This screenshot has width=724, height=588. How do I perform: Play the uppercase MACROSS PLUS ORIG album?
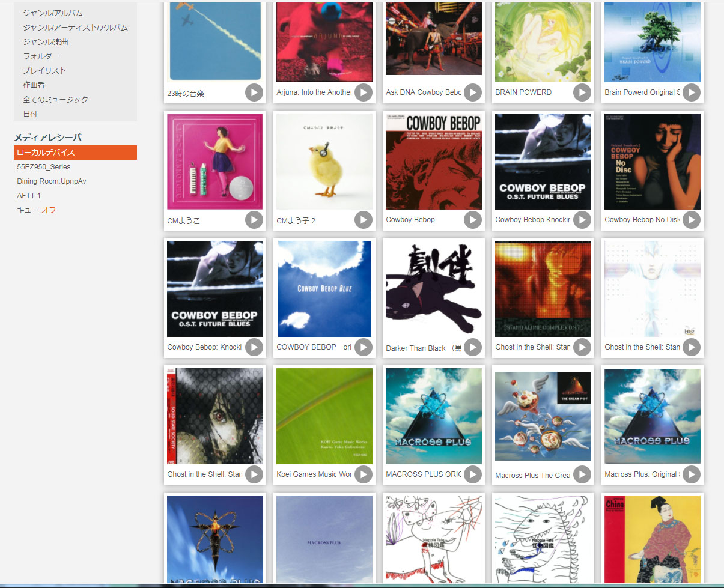[x=473, y=474]
